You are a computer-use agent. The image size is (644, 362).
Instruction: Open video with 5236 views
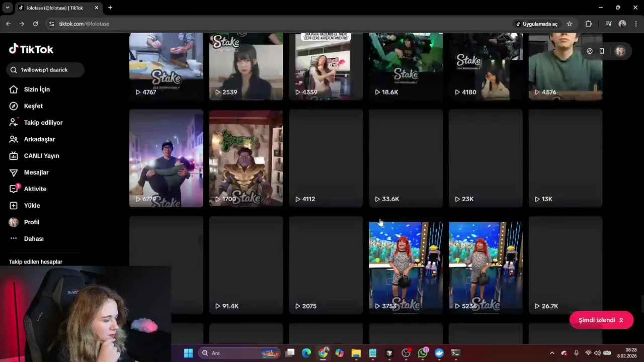click(486, 265)
